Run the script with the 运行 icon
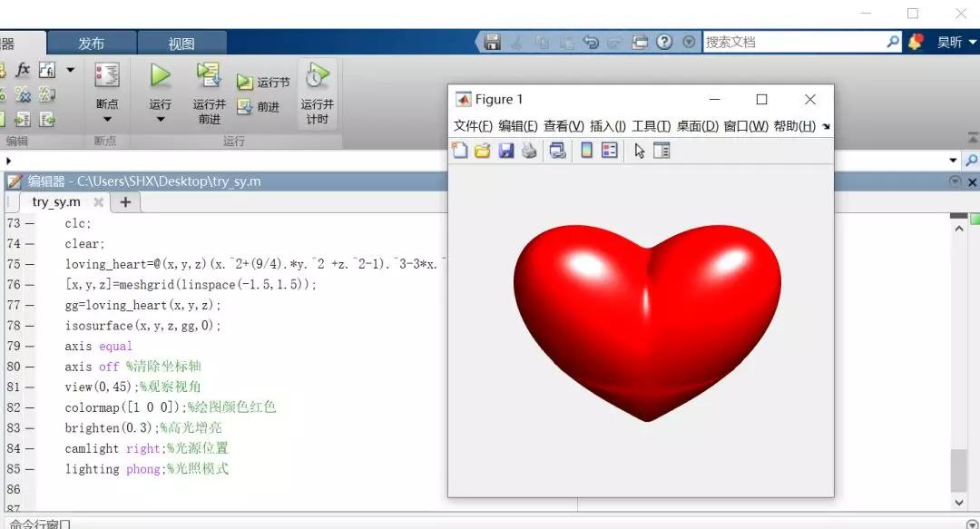Viewport: 980px width, 529px height. (x=160, y=77)
